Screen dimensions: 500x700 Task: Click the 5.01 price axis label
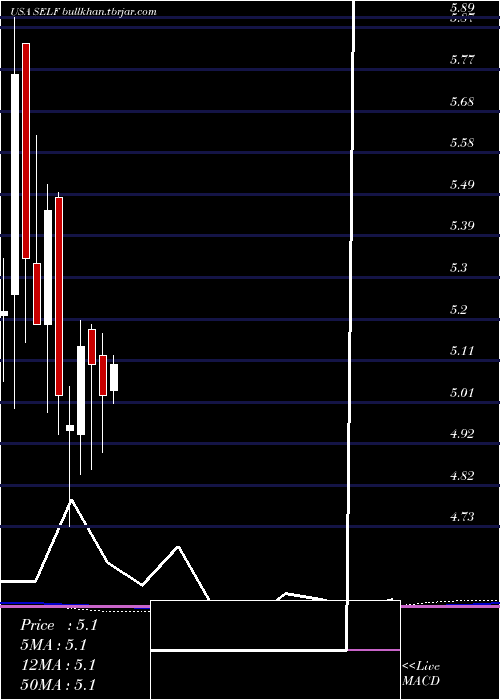click(x=462, y=392)
